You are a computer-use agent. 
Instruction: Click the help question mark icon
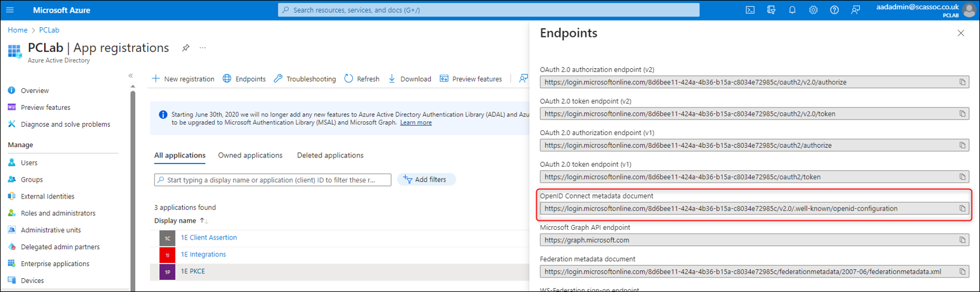click(834, 10)
